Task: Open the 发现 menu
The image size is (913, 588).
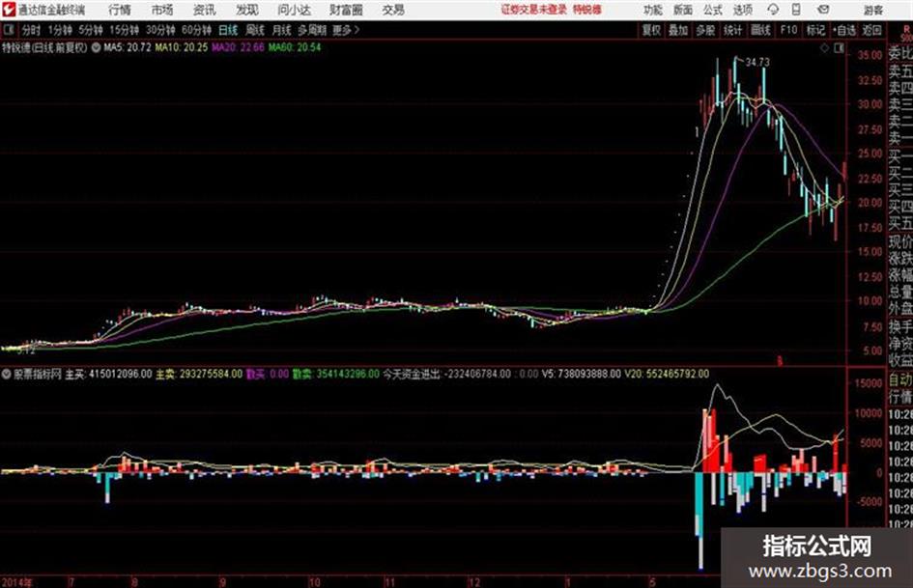Action: click(247, 10)
